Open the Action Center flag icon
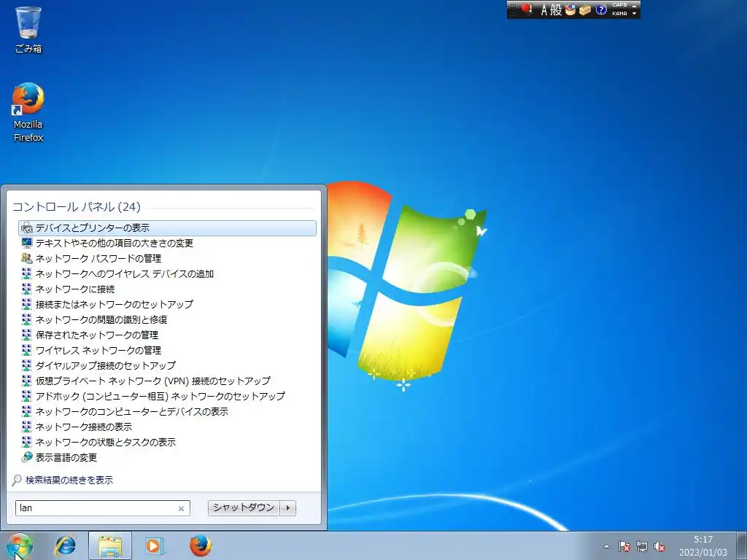The image size is (747, 560). [624, 546]
